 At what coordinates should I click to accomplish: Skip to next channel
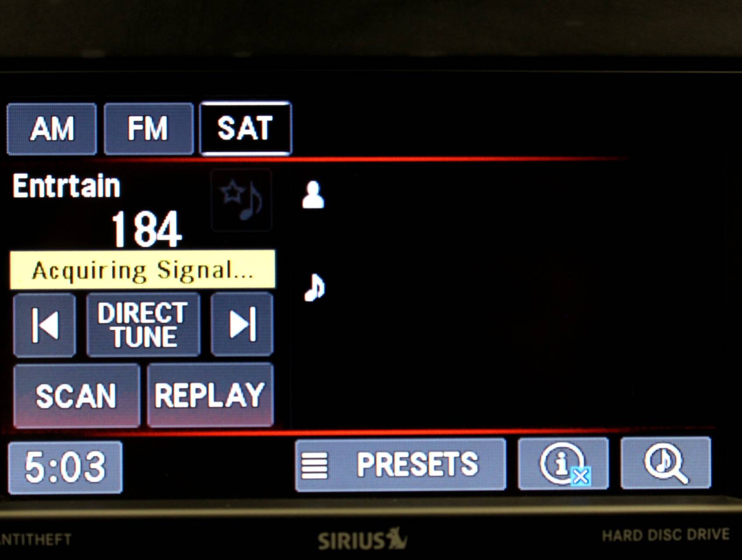pyautogui.click(x=242, y=324)
